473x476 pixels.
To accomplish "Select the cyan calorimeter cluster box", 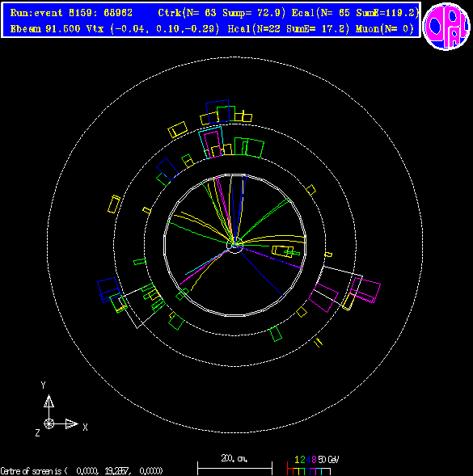I will (x=211, y=142).
